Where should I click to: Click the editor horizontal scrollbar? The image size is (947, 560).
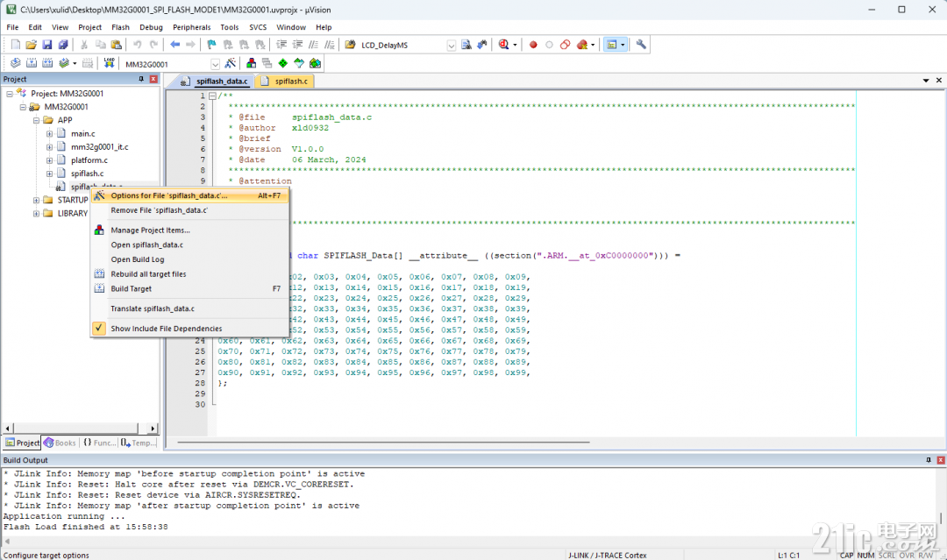[x=383, y=443]
